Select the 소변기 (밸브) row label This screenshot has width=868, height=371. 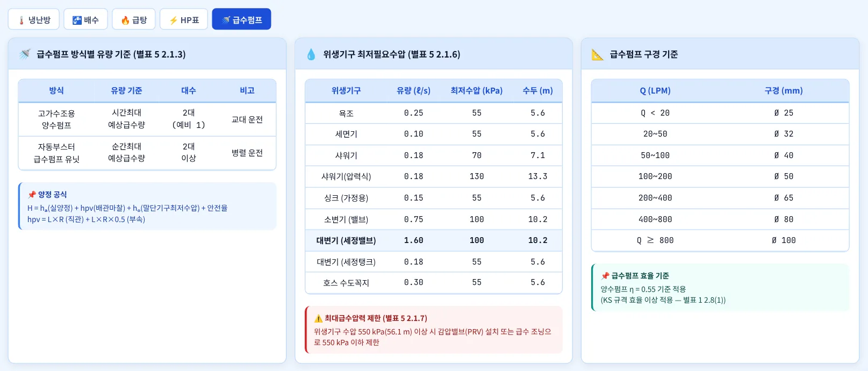click(346, 220)
